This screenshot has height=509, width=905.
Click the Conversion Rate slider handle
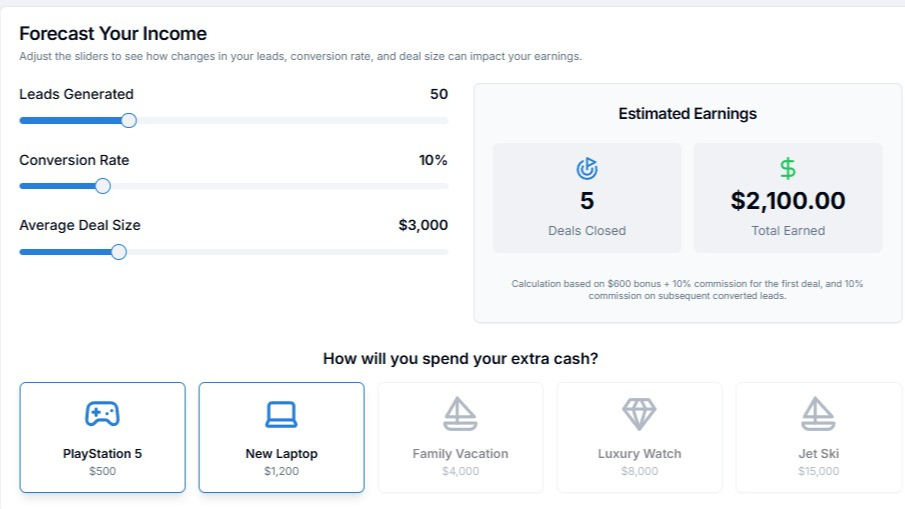click(103, 186)
